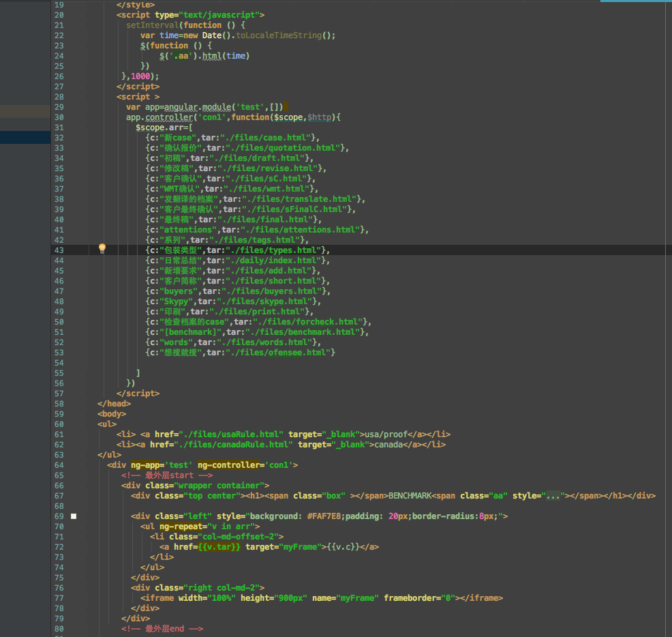Image resolution: width=672 pixels, height=637 pixels.
Task: Open the #FAF7E8 color preview in gutter
Action: (74, 516)
